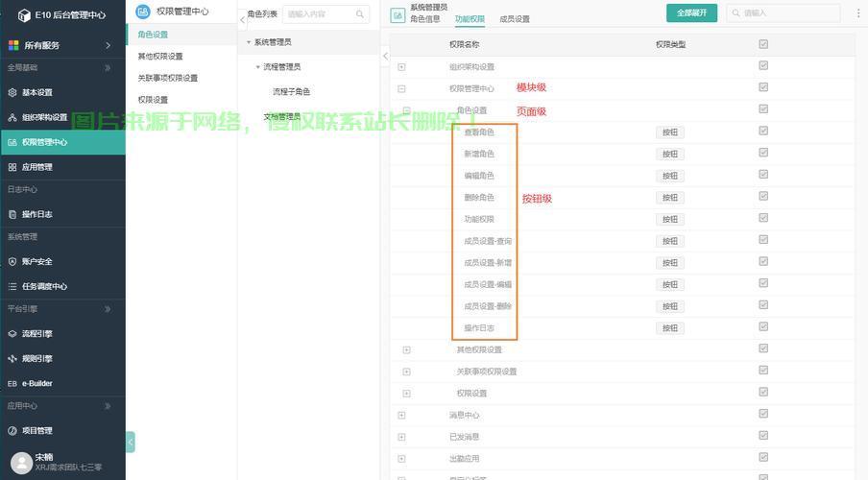The image size is (868, 480).
Task: Click 按钮 tag in 功能权限 row
Action: (670, 219)
